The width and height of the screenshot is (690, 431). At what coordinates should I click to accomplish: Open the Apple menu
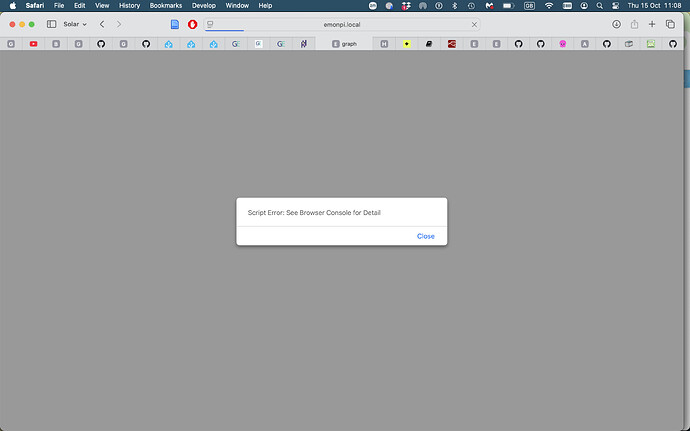click(x=13, y=6)
